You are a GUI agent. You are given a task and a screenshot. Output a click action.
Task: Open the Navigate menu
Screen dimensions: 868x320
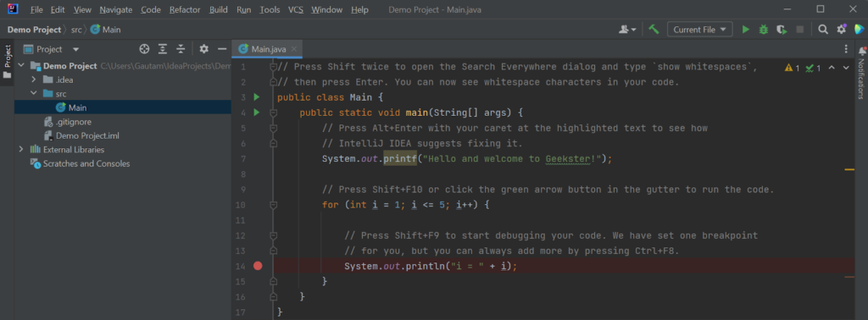point(115,10)
